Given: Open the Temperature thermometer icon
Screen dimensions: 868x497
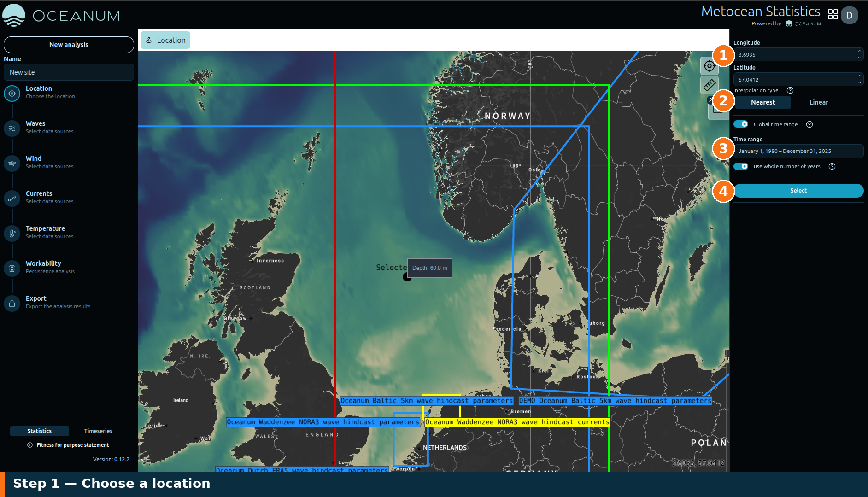Looking at the screenshot, I should (12, 234).
